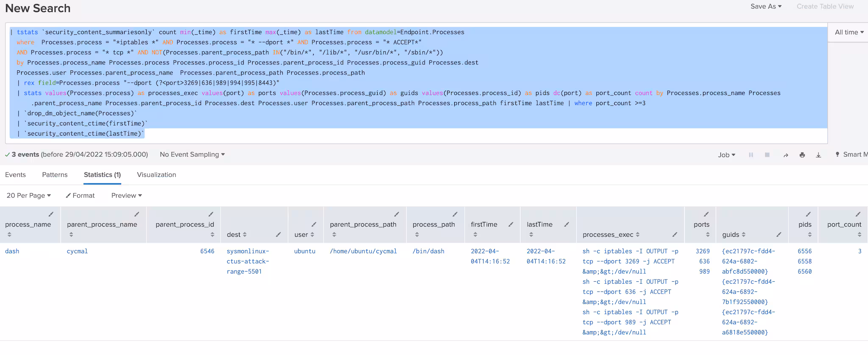Click the share job arrow icon
This screenshot has width=868, height=355.
[x=785, y=155]
